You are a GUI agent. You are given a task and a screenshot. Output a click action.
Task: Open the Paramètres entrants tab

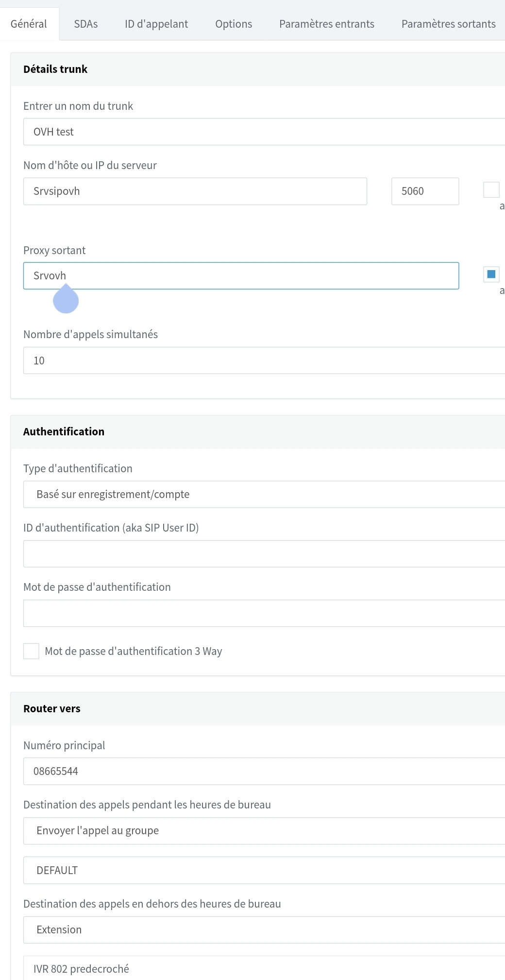click(x=327, y=24)
